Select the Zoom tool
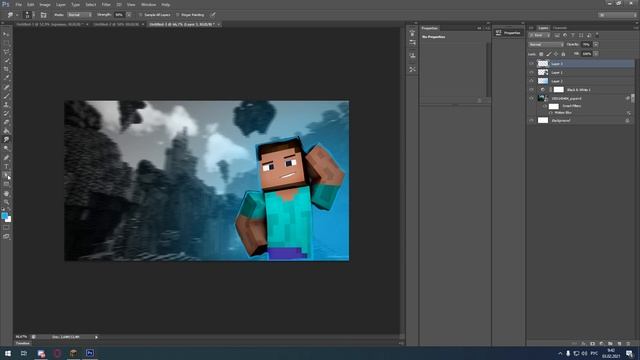Screen dimensions: 640x360 (x=6, y=202)
